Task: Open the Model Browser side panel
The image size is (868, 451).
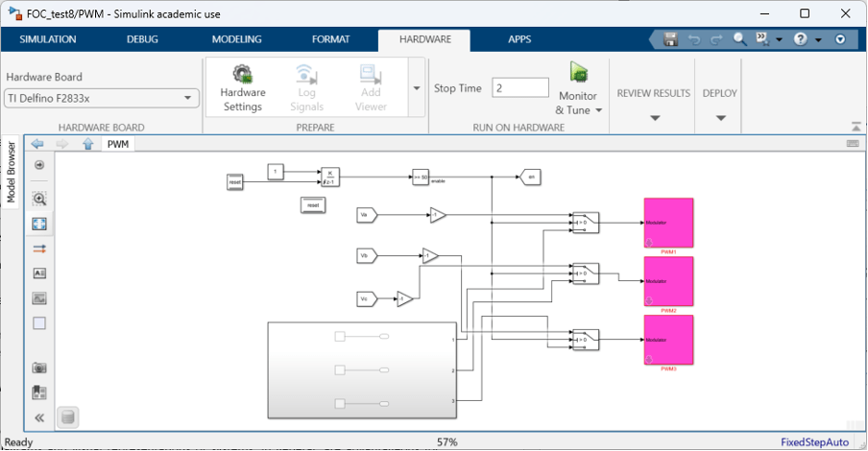Action: (x=11, y=172)
